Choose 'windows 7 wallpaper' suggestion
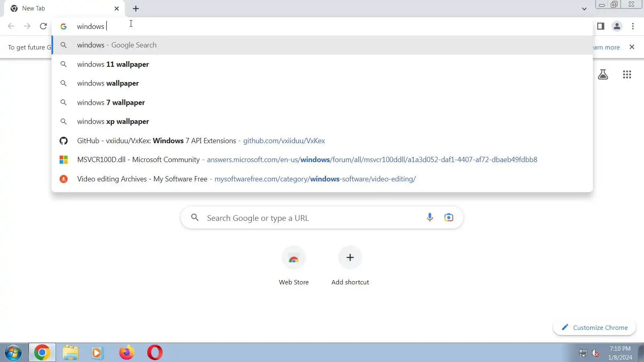 tap(322, 103)
